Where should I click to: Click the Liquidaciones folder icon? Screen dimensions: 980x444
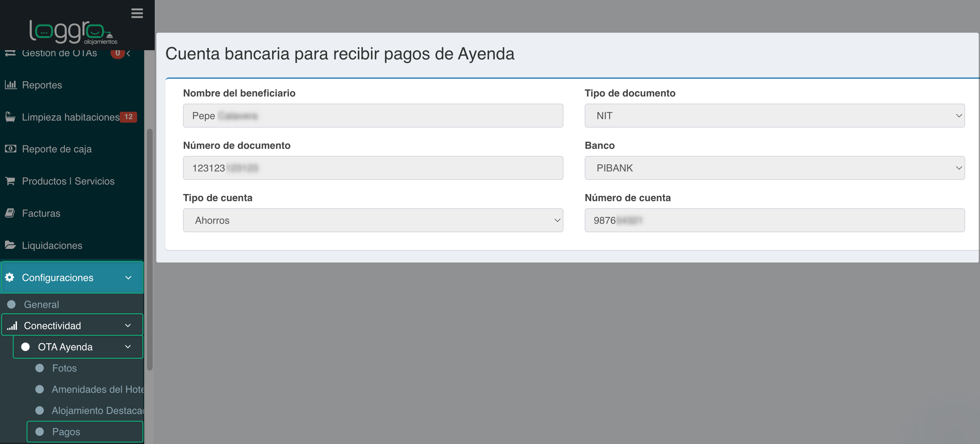(x=11, y=245)
